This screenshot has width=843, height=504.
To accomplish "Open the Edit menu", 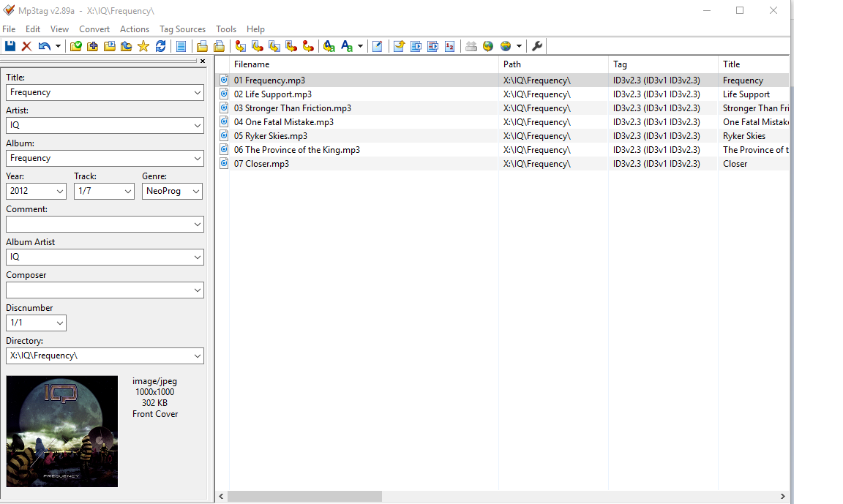I will 33,29.
